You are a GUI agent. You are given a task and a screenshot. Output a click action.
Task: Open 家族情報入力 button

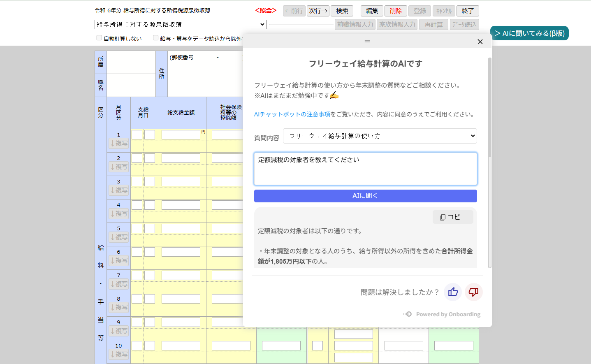(397, 25)
